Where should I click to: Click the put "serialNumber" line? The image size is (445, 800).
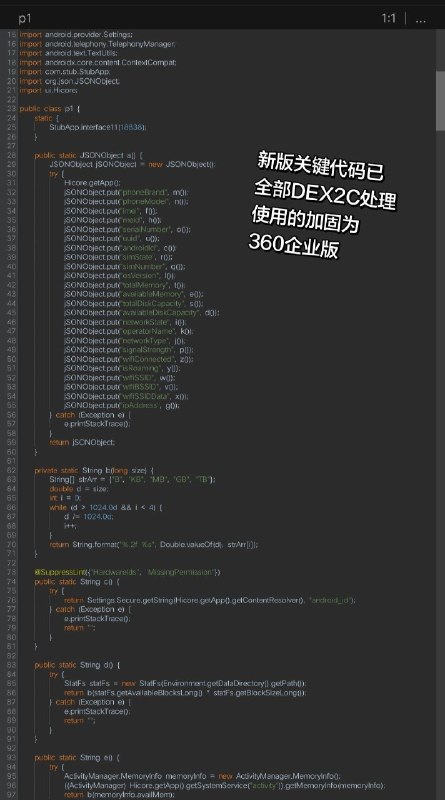pos(128,229)
